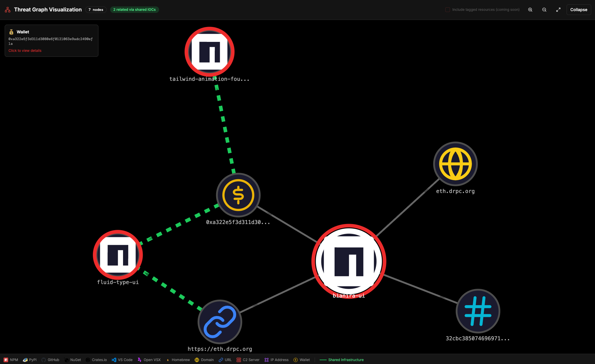Collapse the Threat Graph panel

point(579,10)
